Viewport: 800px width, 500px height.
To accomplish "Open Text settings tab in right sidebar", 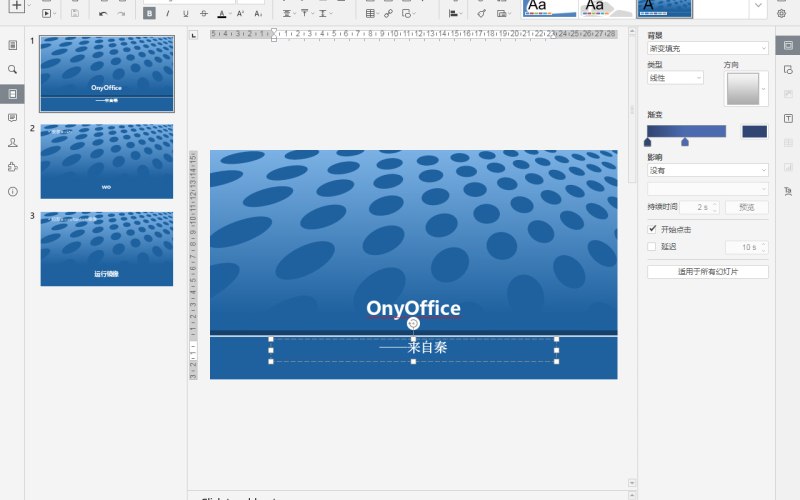I will coord(788,118).
